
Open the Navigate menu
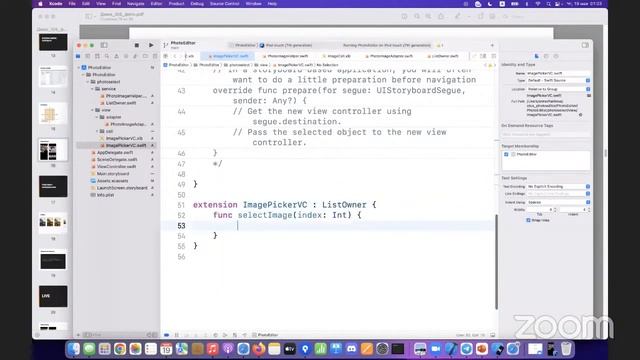tap(136, 4)
